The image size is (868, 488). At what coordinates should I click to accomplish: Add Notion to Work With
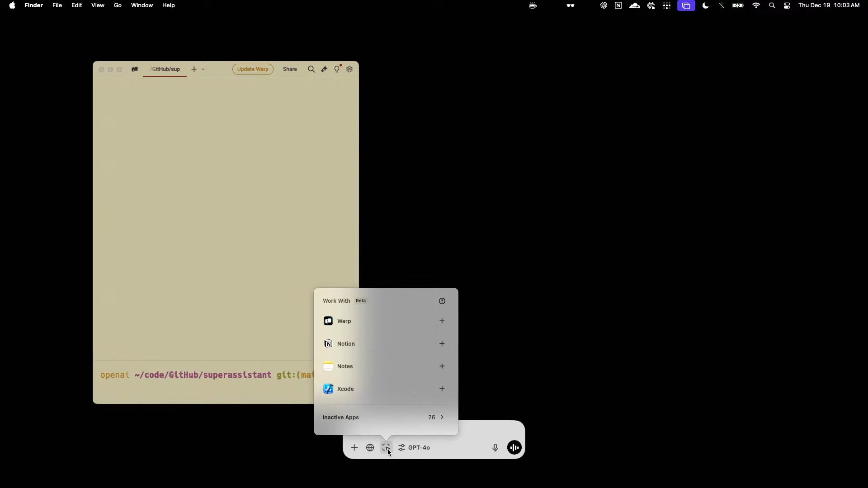[x=442, y=343]
